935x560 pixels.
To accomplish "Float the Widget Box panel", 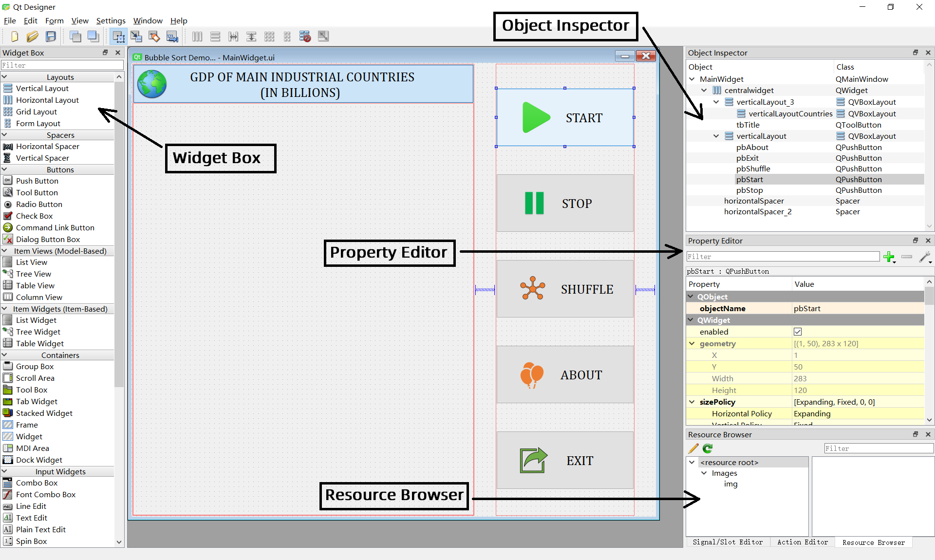I will [x=105, y=53].
